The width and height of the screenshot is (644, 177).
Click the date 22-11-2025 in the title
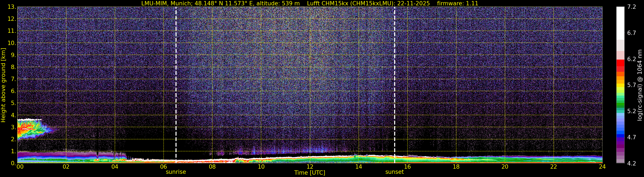point(414,3)
